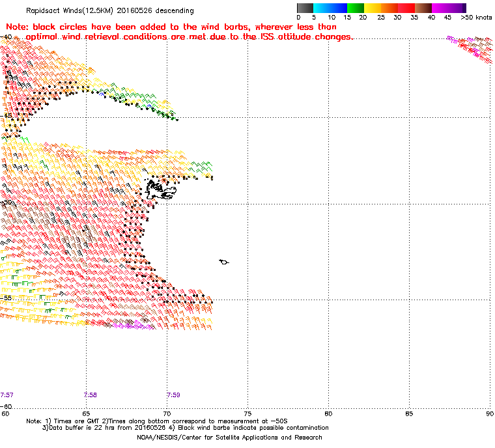Click the small island outline near 73E, 53S

pos(224,262)
